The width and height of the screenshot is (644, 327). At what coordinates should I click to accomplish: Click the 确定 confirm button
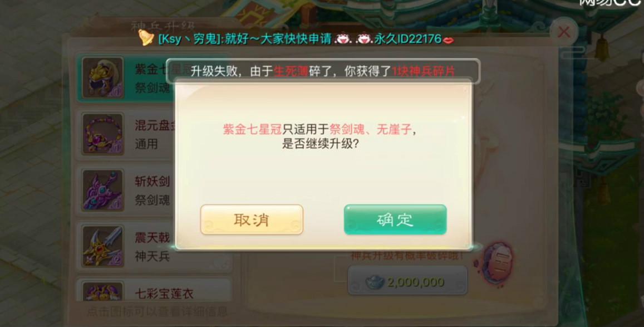[x=395, y=220]
